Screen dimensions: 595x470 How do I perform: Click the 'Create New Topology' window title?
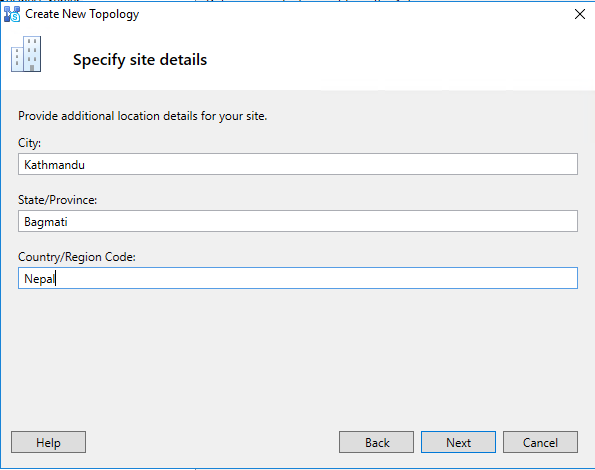click(x=82, y=14)
